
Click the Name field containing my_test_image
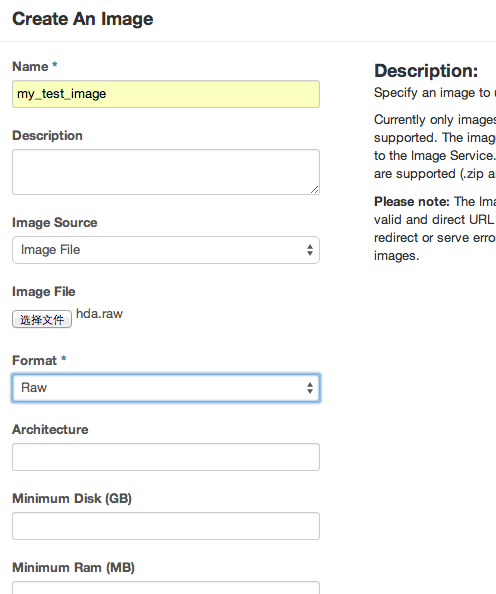[166, 94]
